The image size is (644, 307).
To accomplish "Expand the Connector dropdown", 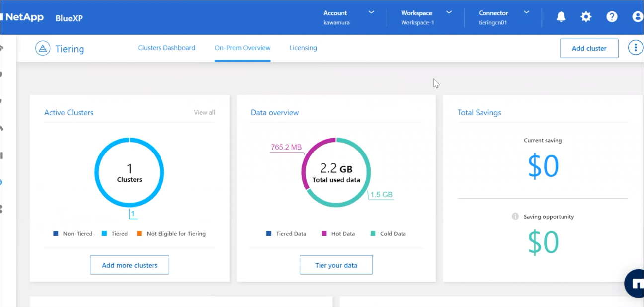I will point(504,17).
